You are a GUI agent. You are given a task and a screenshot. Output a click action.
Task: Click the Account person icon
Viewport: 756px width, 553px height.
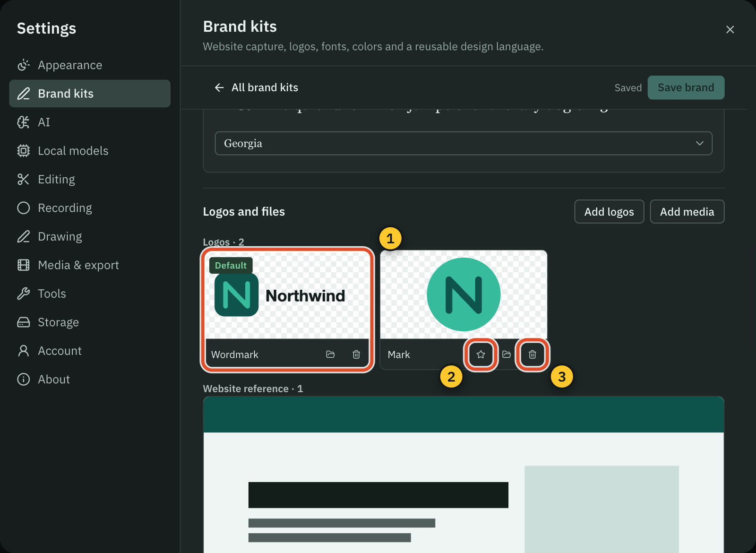[x=23, y=351]
